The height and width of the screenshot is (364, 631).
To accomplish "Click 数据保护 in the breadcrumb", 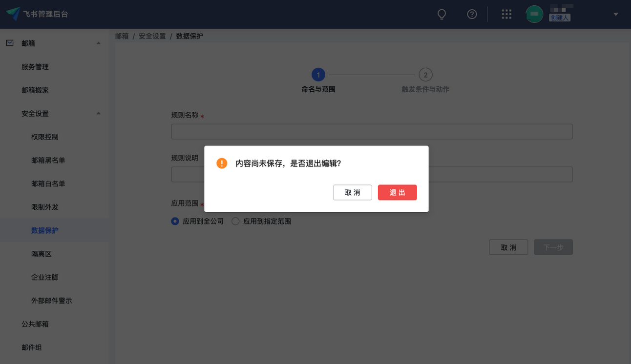I will pos(189,36).
